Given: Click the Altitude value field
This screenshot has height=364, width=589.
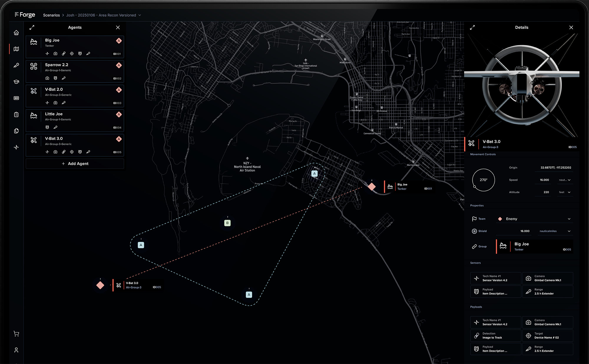Looking at the screenshot, I should click(x=545, y=192).
